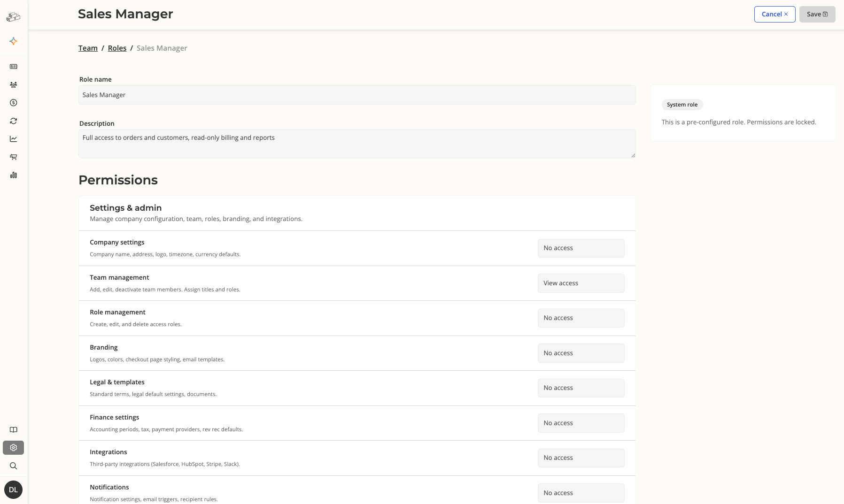Click the 'Company settings' row label
The image size is (844, 504).
point(117,242)
